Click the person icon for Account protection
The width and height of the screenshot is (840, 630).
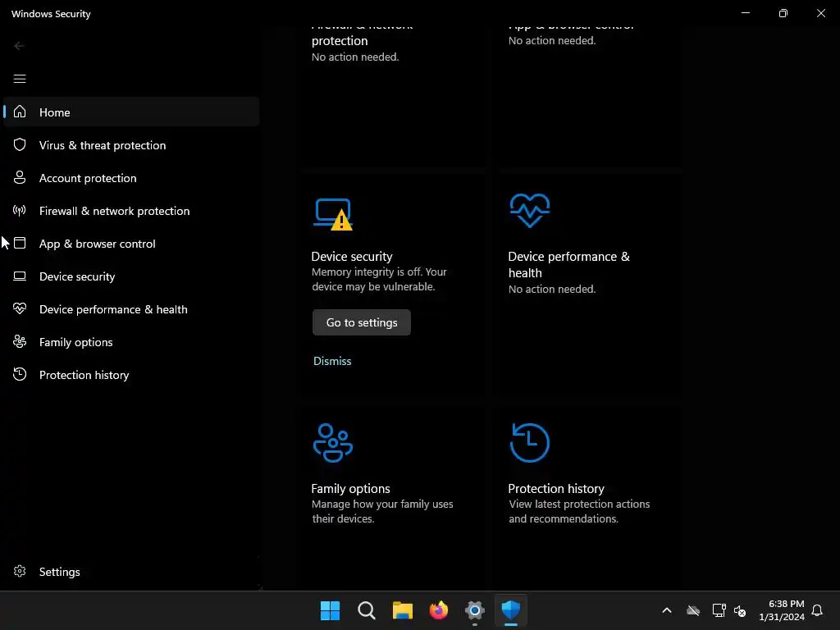pyautogui.click(x=20, y=177)
